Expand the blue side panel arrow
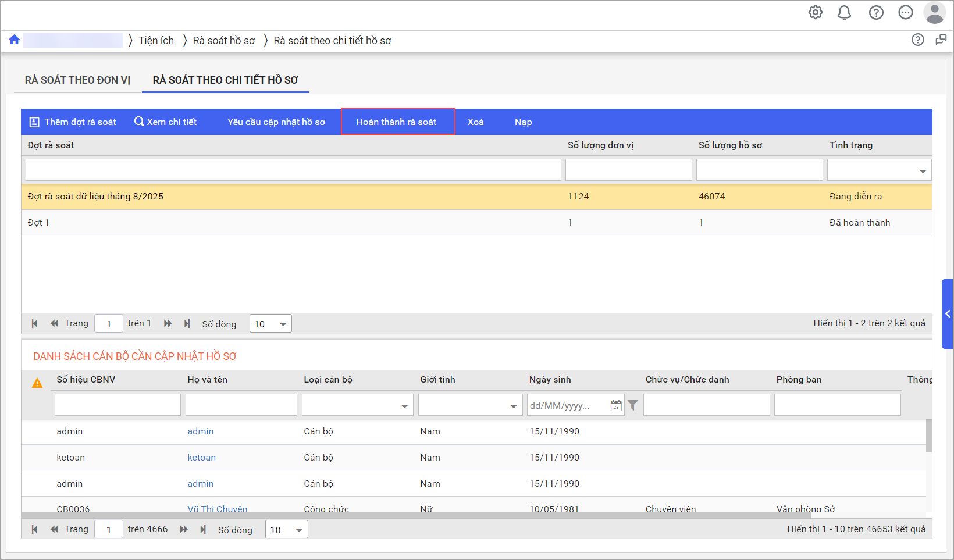Screen dimensions: 954x560 (948, 314)
